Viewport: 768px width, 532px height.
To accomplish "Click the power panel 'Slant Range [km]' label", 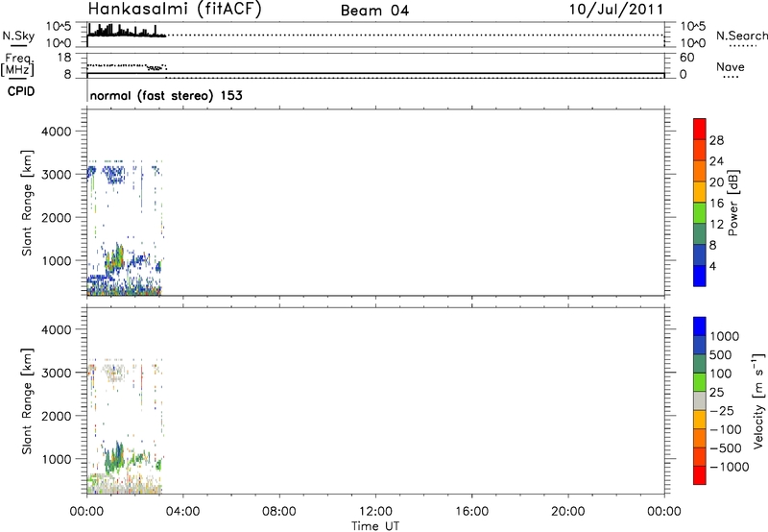I will point(27,203).
